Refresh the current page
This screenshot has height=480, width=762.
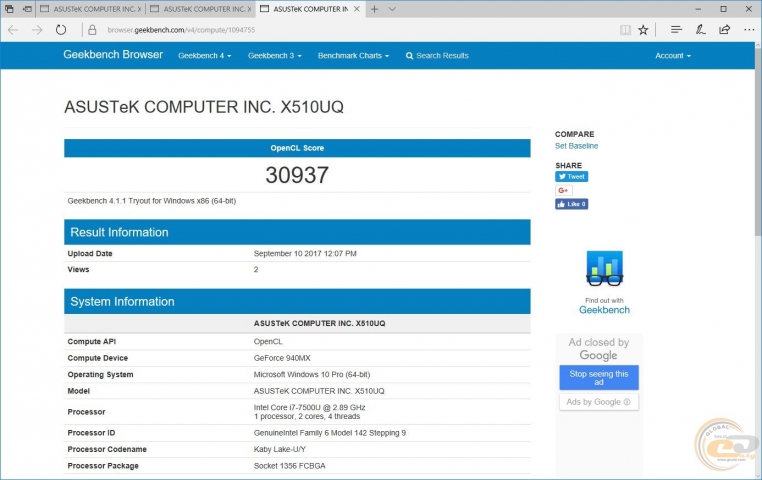click(x=61, y=30)
